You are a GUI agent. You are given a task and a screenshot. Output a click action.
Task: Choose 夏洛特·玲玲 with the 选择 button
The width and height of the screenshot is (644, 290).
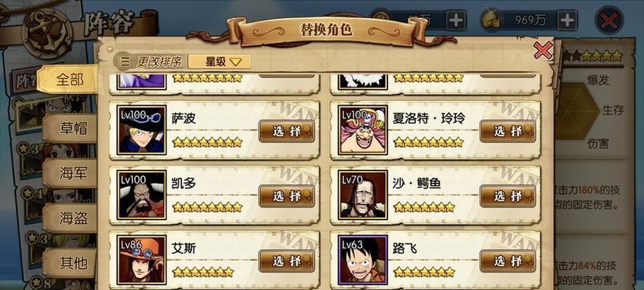508,131
